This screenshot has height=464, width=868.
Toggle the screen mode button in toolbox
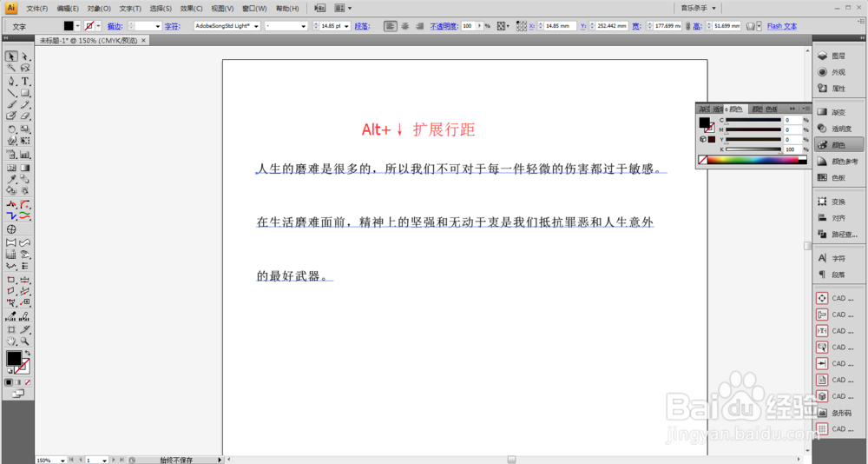point(17,394)
